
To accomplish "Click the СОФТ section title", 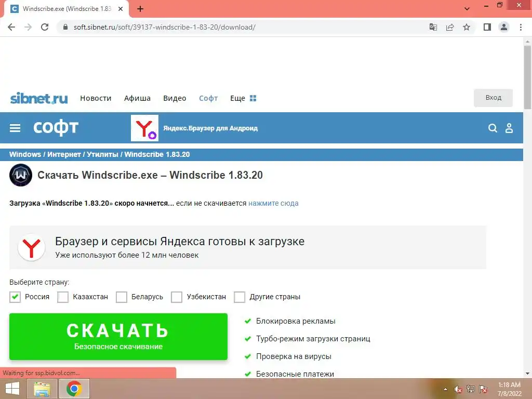I will [x=56, y=128].
